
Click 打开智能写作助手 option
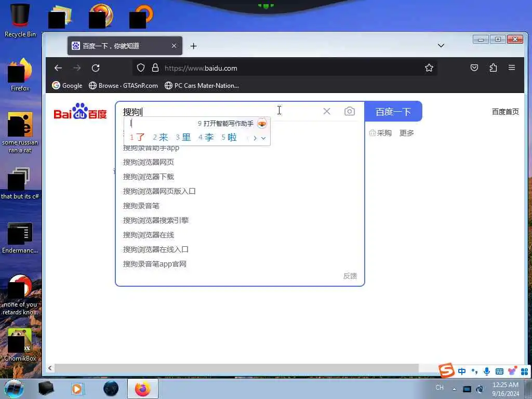click(x=225, y=124)
